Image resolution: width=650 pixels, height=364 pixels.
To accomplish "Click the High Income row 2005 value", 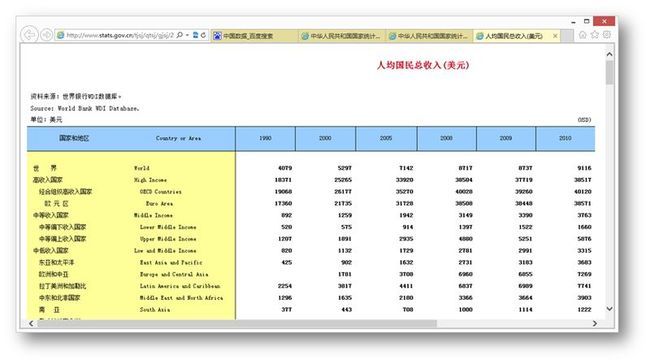I will [x=404, y=180].
